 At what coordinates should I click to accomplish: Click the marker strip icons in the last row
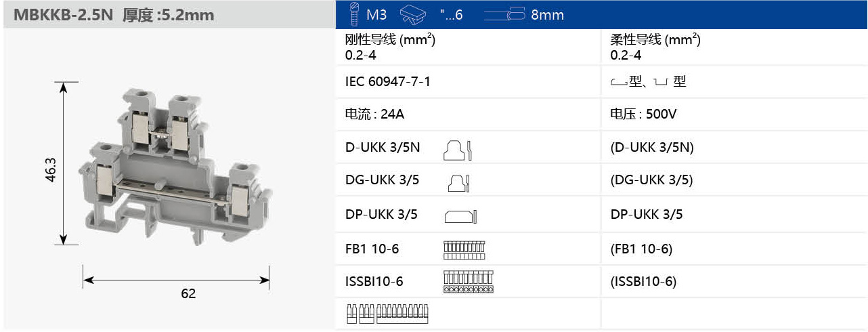[x=387, y=314]
